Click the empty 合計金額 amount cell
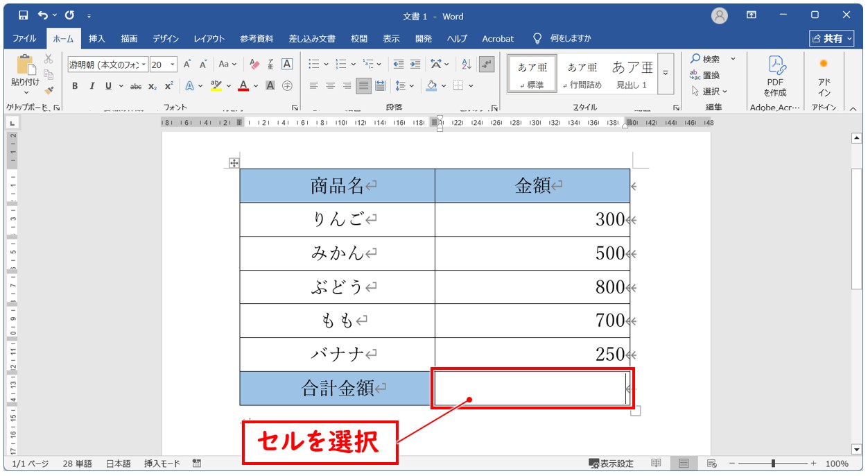Screen dimensions: 868x476 point(532,389)
